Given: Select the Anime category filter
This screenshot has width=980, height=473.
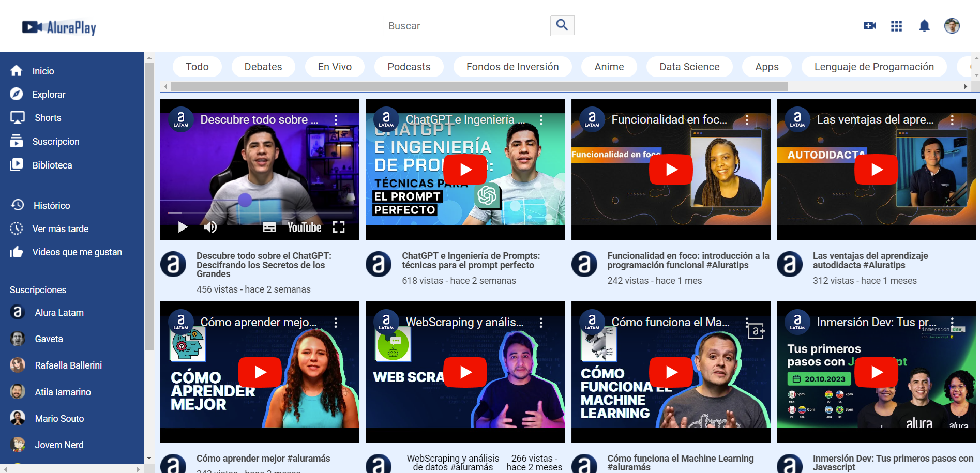Looking at the screenshot, I should [609, 67].
